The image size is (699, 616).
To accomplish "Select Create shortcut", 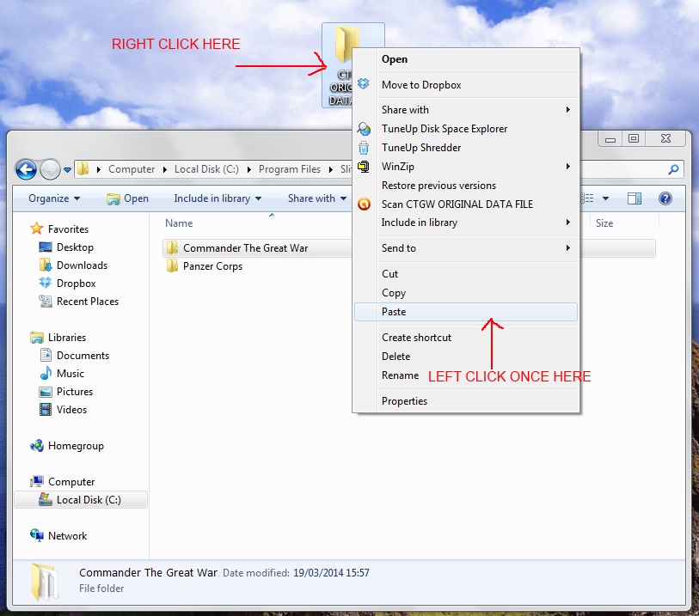I will coord(466,338).
